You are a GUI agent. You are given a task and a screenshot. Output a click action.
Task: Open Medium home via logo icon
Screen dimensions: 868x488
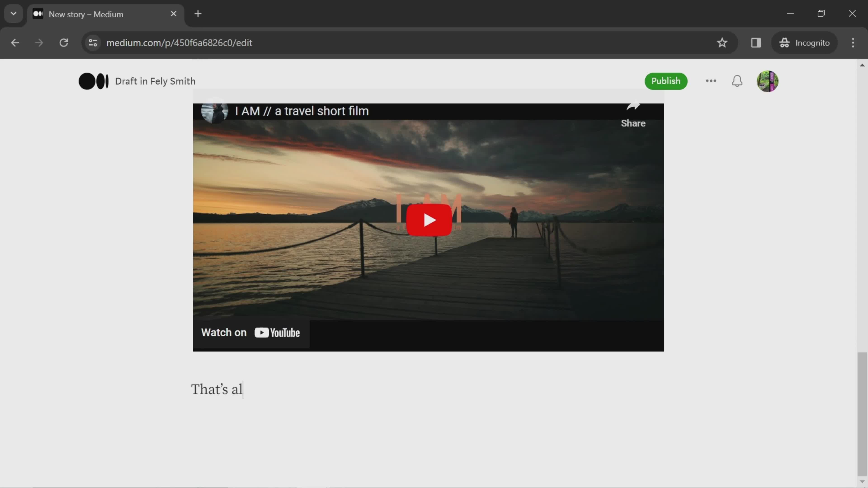[94, 80]
